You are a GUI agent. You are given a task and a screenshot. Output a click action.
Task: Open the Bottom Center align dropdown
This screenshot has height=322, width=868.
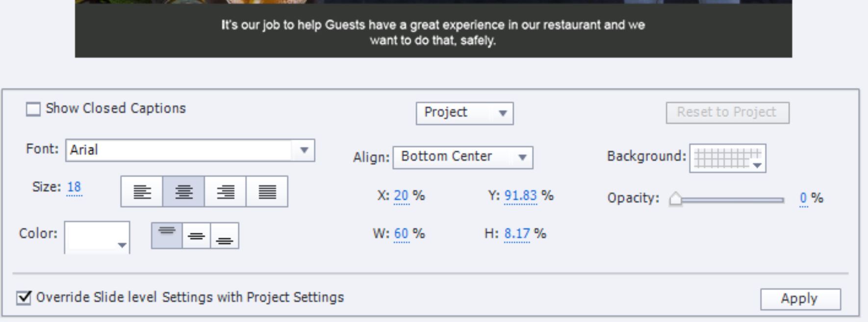(x=462, y=158)
